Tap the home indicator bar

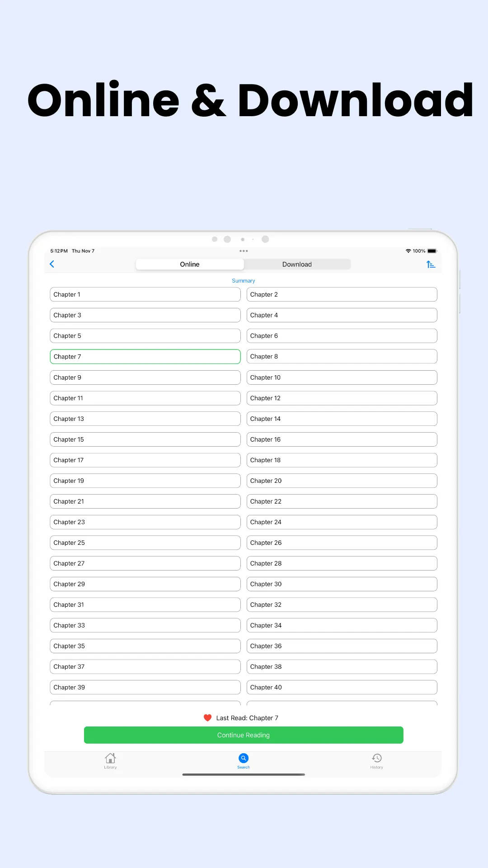pyautogui.click(x=244, y=774)
